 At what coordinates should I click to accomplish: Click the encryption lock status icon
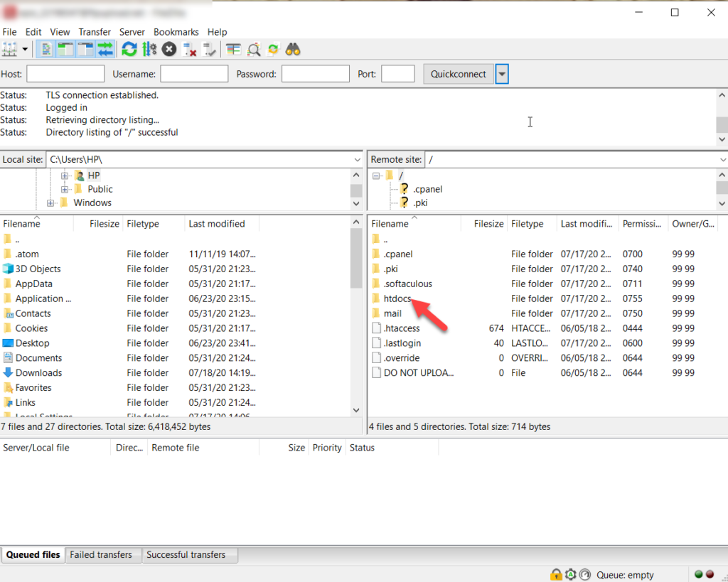556,575
